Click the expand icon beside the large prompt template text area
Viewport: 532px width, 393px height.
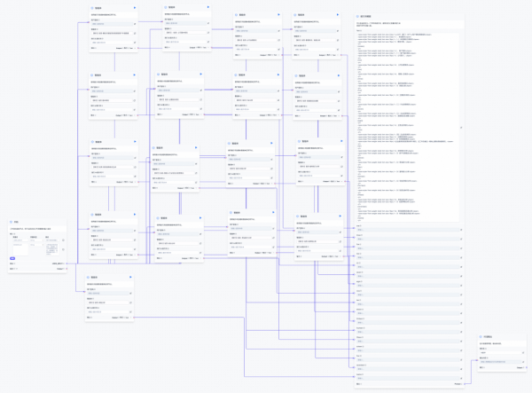click(x=461, y=128)
